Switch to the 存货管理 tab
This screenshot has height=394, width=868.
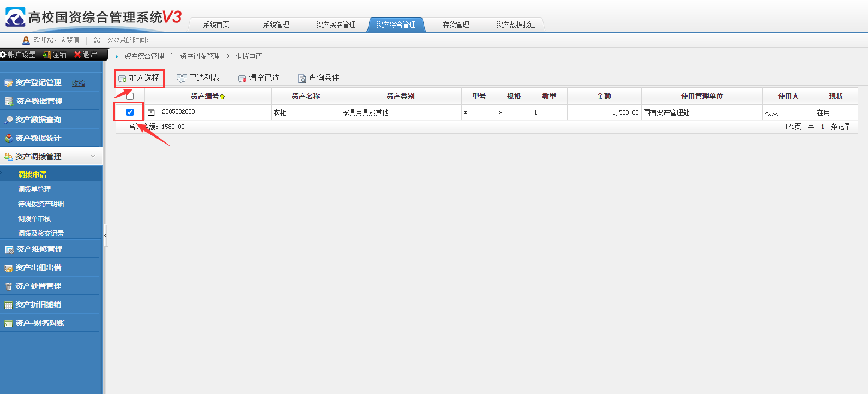(x=456, y=25)
